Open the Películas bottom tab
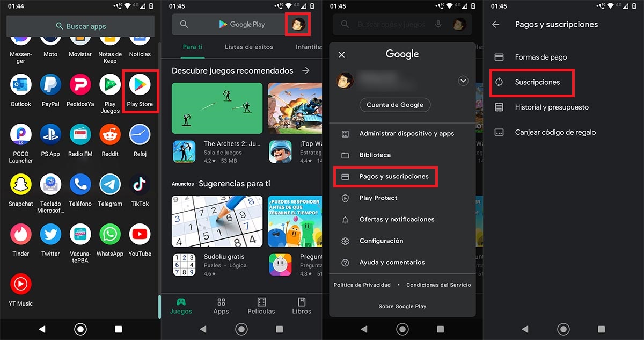644x340 pixels. [x=261, y=305]
